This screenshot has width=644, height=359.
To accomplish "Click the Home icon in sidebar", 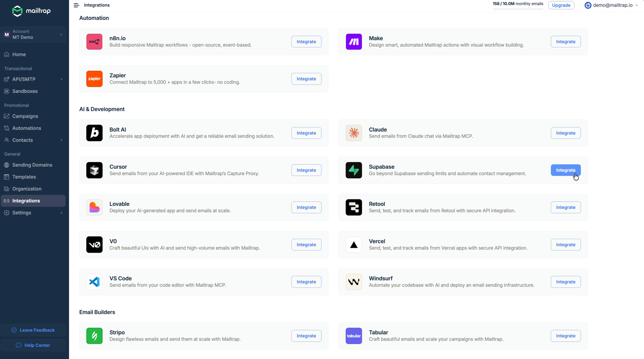I will pyautogui.click(x=7, y=54).
